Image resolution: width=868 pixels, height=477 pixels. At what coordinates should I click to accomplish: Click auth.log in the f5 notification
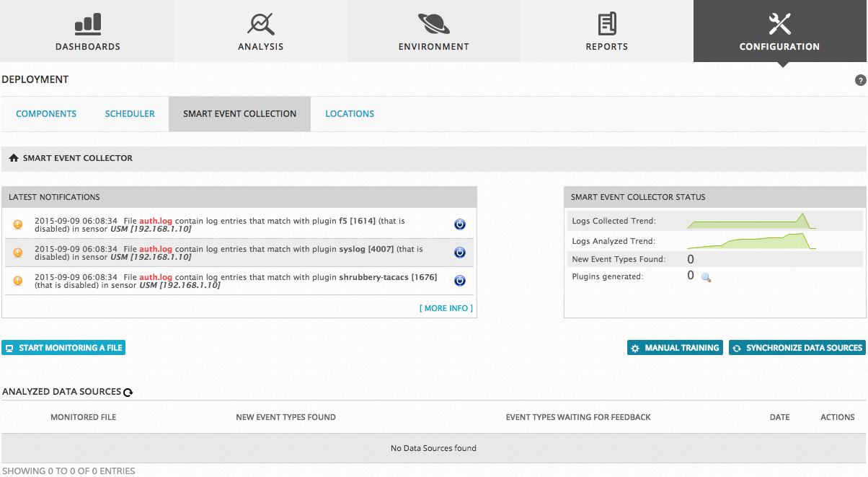click(x=156, y=221)
